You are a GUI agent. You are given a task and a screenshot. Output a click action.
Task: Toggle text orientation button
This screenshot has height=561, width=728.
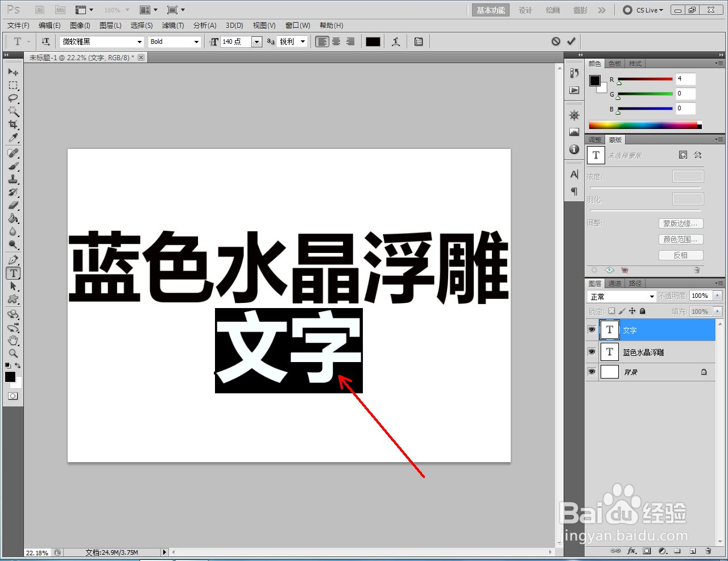pyautogui.click(x=46, y=41)
